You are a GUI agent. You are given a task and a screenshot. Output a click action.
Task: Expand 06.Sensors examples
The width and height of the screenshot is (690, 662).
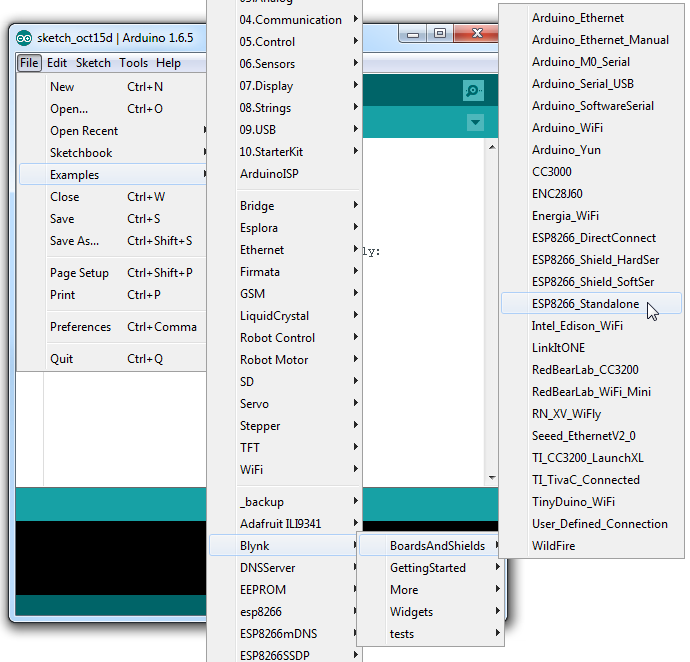pyautogui.click(x=285, y=64)
